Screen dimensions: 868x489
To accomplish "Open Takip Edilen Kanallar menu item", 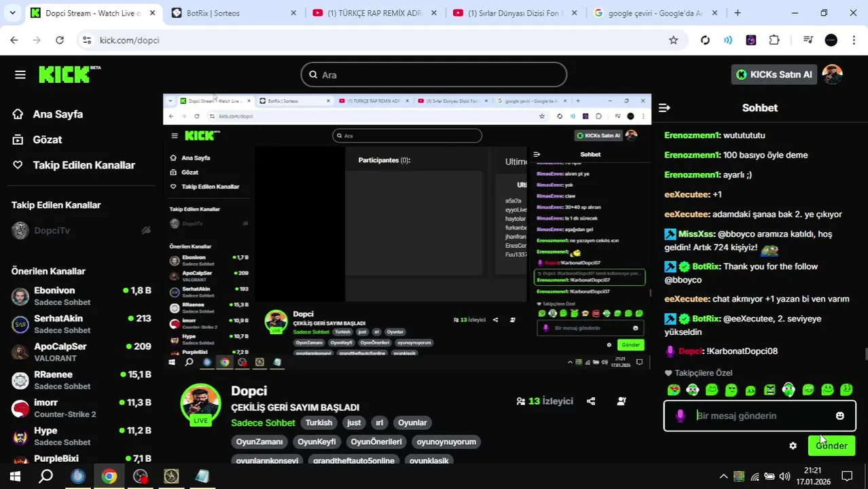I will click(73, 165).
